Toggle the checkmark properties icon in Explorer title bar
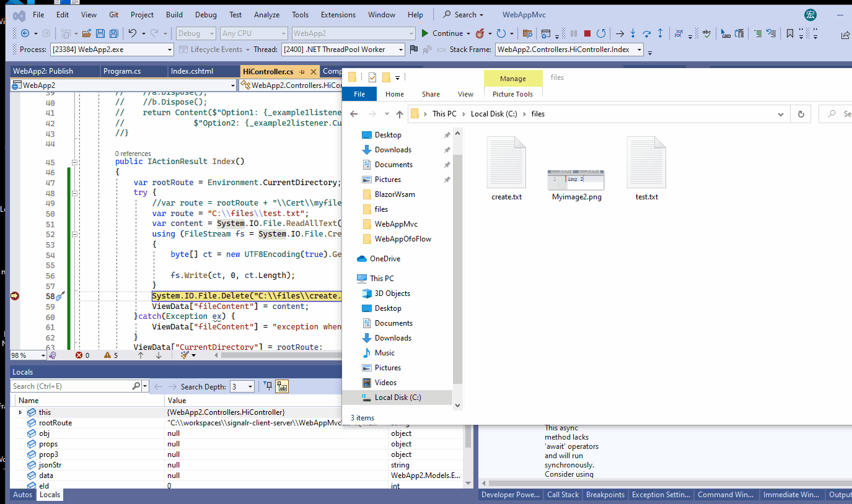 (x=372, y=77)
